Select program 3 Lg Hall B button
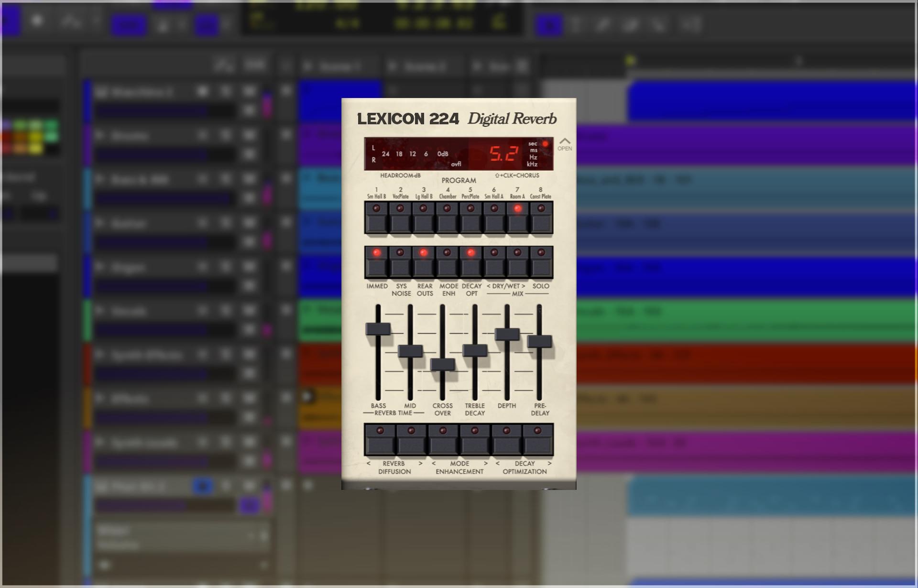This screenshot has height=588, width=918. coord(424,218)
